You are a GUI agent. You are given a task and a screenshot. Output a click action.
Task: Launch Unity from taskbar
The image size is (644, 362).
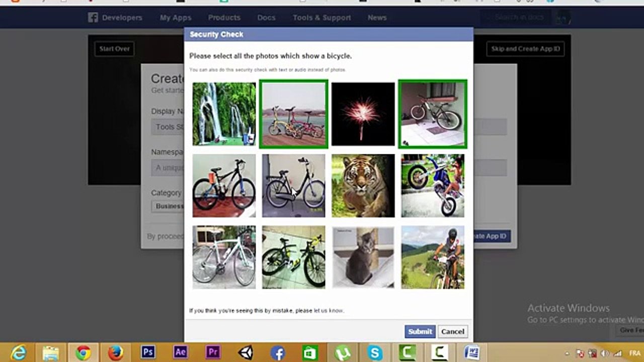[x=246, y=353]
